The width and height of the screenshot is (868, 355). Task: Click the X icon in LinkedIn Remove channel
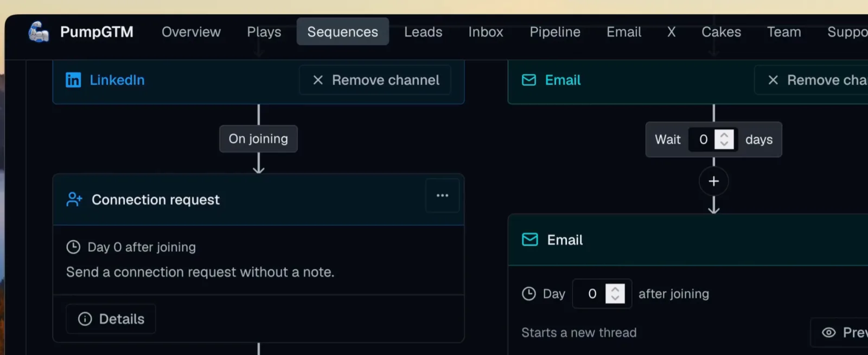pyautogui.click(x=318, y=80)
